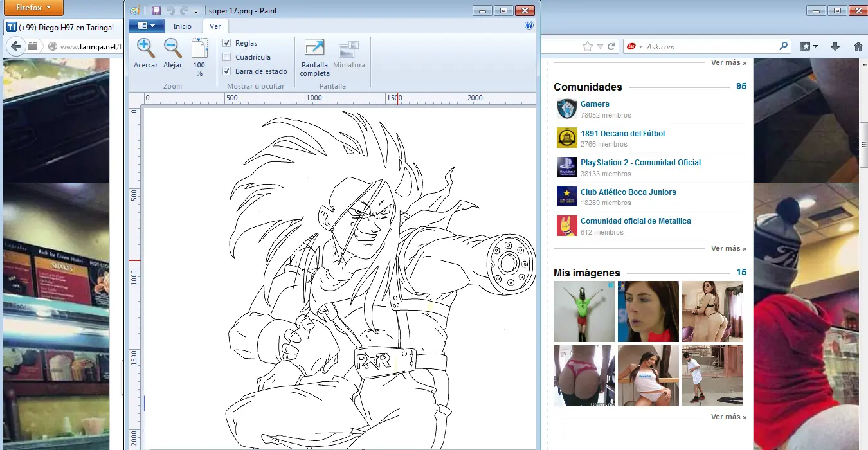Click the Ver más link above Comunidades
The width and height of the screenshot is (868, 450).
pos(728,62)
